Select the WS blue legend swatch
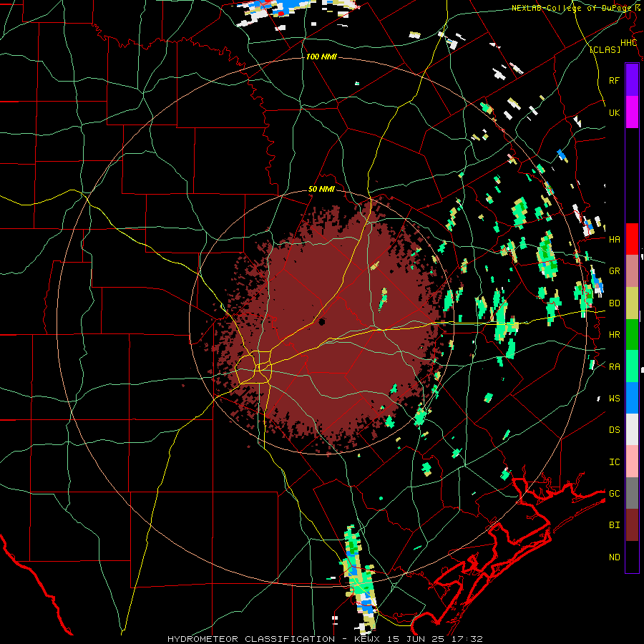The image size is (644, 644). [632, 398]
